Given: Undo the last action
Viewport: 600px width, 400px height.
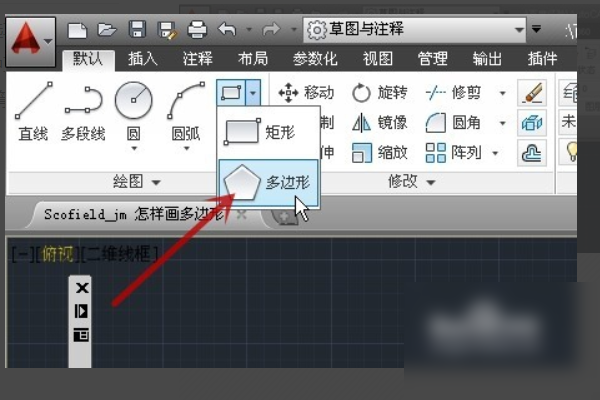Looking at the screenshot, I should (227, 29).
